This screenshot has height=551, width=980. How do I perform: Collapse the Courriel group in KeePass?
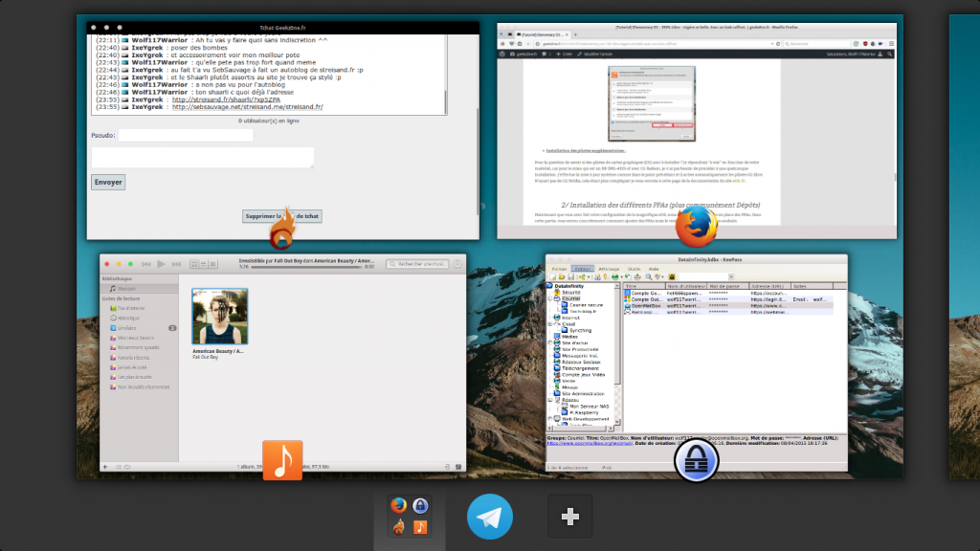548,298
